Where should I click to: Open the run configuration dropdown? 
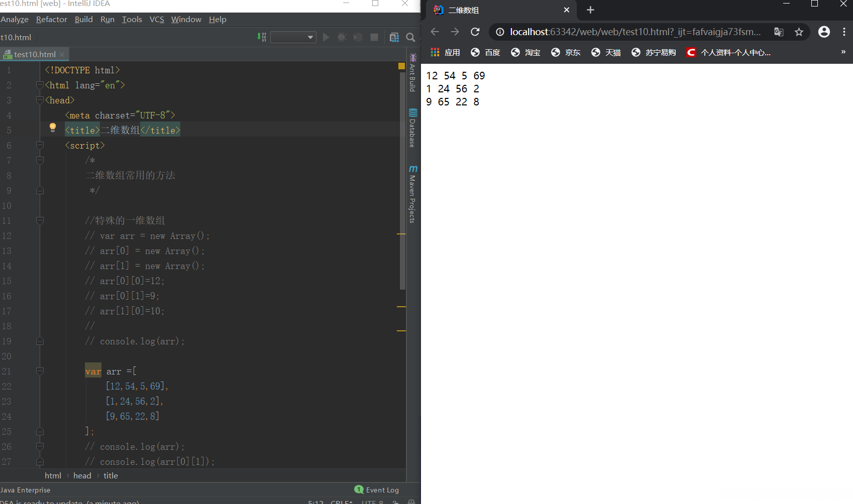(x=293, y=37)
